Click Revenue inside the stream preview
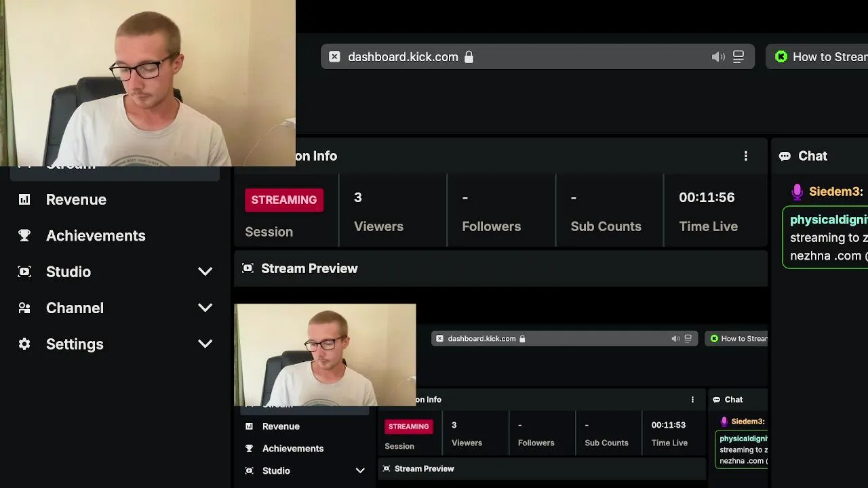Image resolution: width=868 pixels, height=488 pixels. click(281, 426)
